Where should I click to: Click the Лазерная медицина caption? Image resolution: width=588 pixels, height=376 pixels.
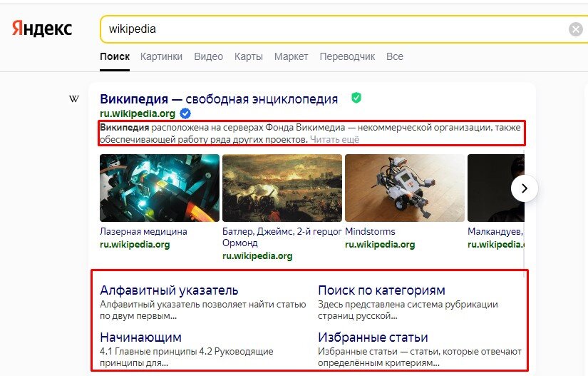(x=143, y=232)
